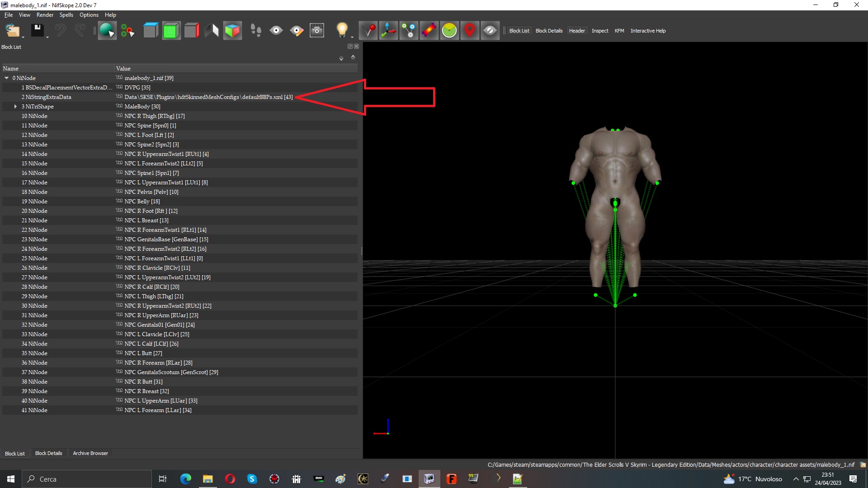Click the KFM toolbar button

click(x=619, y=31)
